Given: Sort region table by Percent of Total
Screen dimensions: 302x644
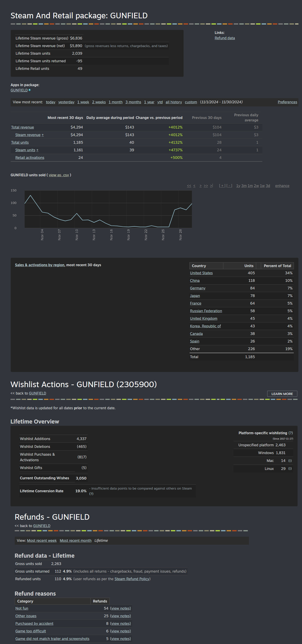Looking at the screenshot, I should click(x=277, y=266).
